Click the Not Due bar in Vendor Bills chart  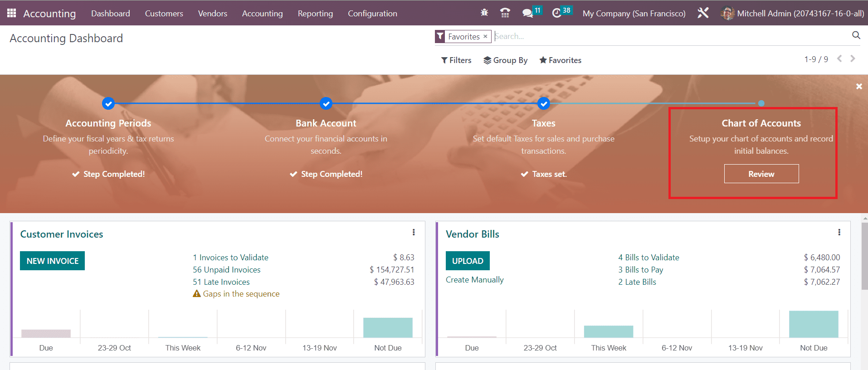tap(814, 324)
